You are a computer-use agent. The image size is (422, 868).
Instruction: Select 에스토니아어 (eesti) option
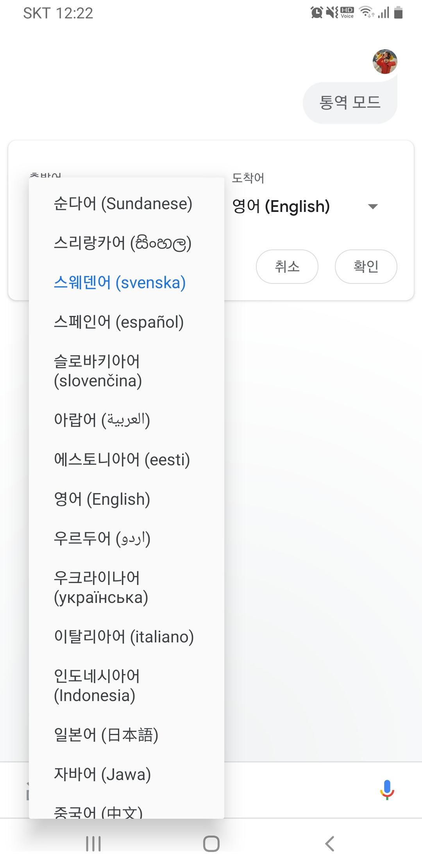pyautogui.click(x=127, y=459)
